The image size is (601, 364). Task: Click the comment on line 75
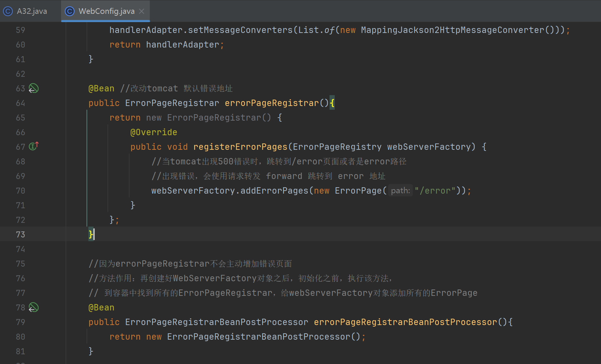pyautogui.click(x=190, y=264)
